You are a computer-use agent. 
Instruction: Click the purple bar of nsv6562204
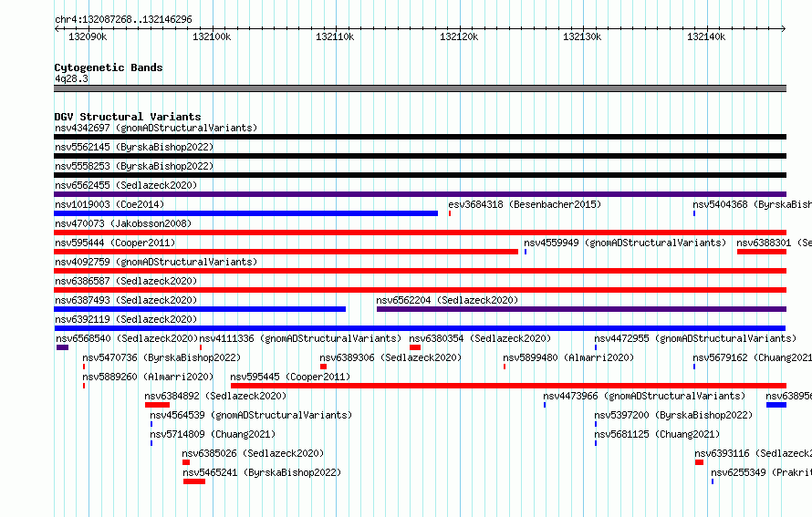pyautogui.click(x=581, y=309)
